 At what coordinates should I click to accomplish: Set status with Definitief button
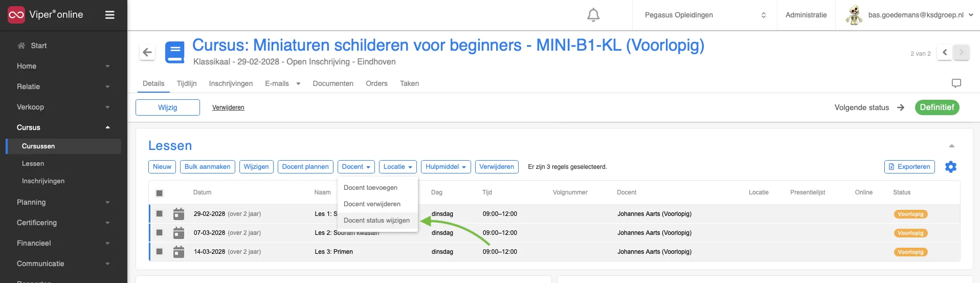point(937,107)
